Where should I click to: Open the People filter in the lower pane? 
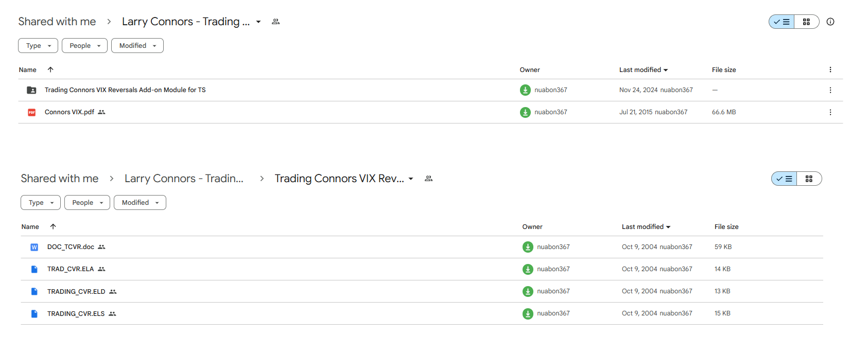pos(87,203)
